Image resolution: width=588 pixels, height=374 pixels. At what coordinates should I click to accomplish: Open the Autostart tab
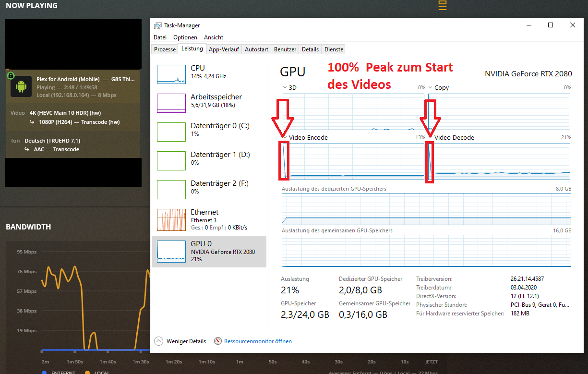click(x=256, y=49)
